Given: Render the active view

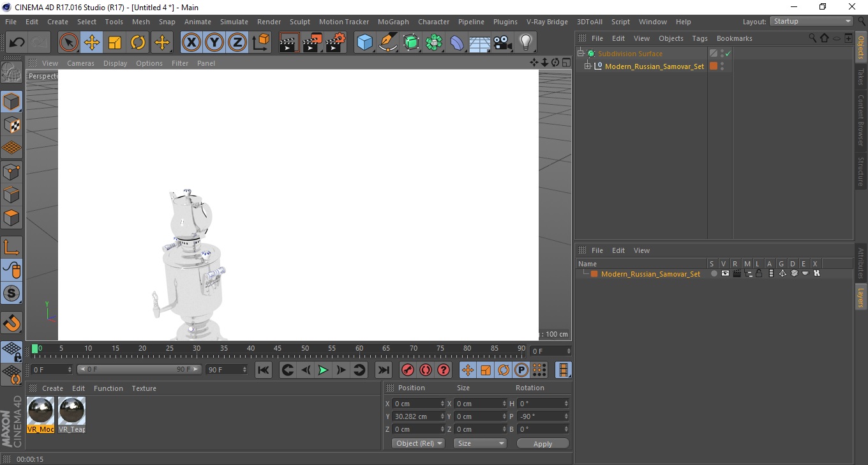Looking at the screenshot, I should 290,43.
